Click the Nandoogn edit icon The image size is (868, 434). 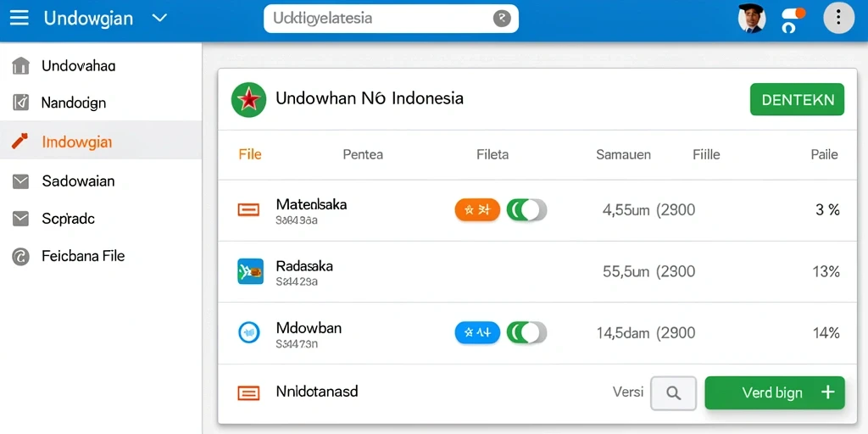(x=20, y=103)
